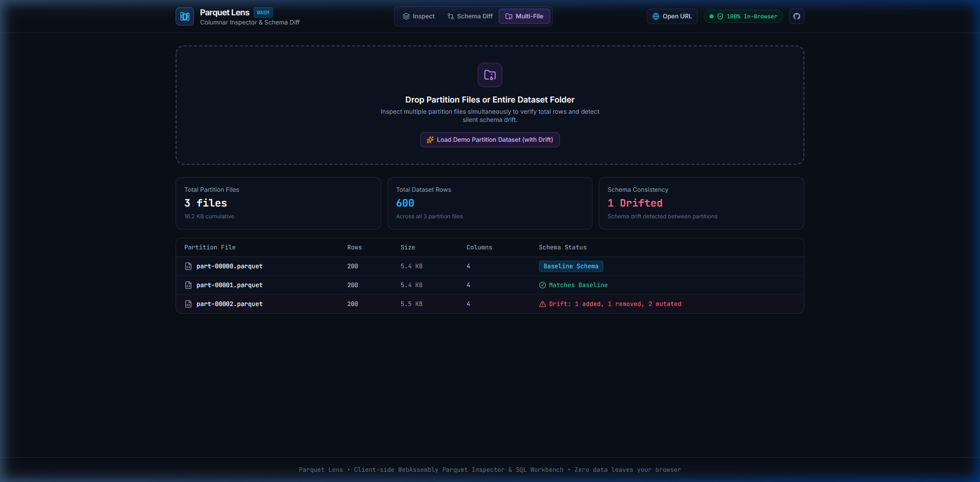Select the Multi-File tab
Viewport: 980px width, 482px height.
coord(525,16)
